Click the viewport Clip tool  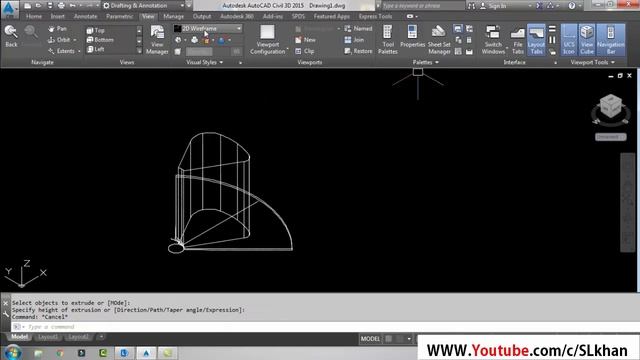[x=304, y=51]
